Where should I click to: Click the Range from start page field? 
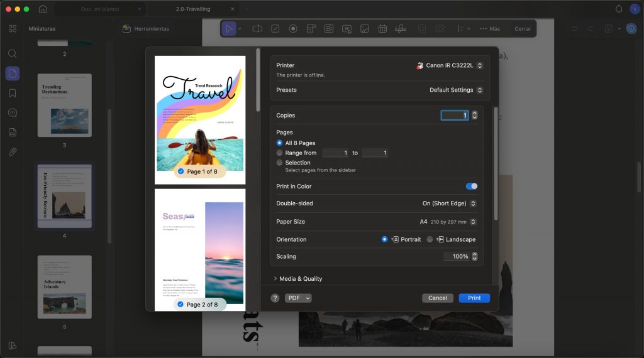click(x=335, y=153)
